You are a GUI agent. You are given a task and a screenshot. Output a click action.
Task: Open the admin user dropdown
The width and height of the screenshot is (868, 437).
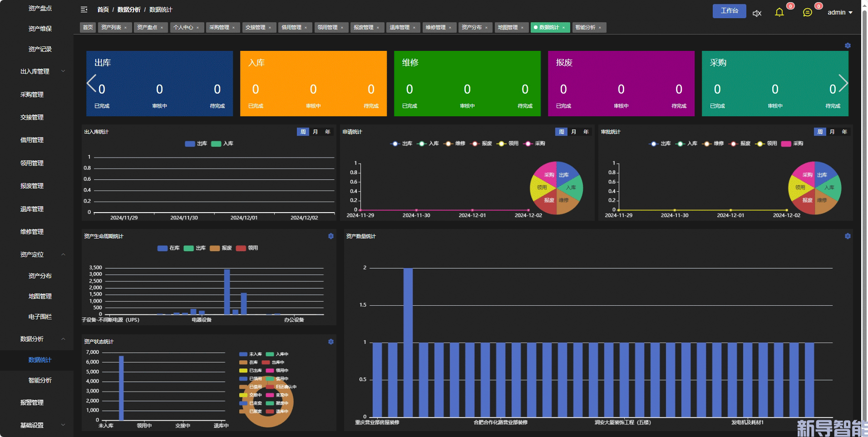pos(839,12)
